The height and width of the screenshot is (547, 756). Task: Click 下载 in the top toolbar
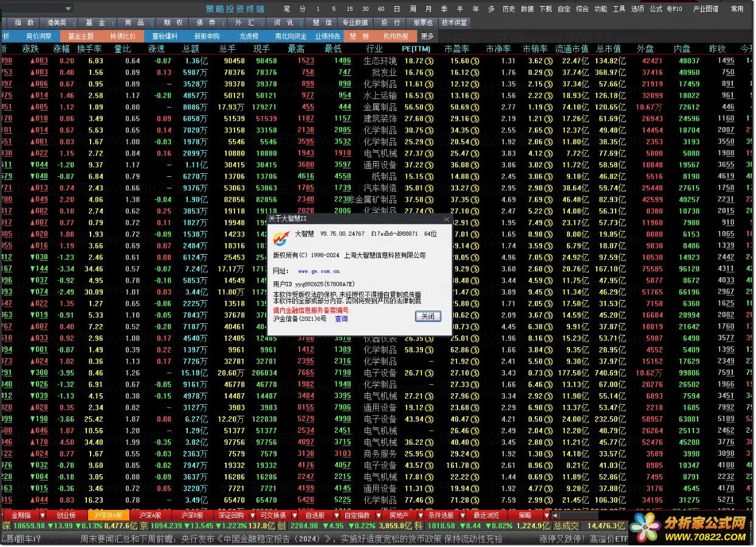click(x=546, y=9)
